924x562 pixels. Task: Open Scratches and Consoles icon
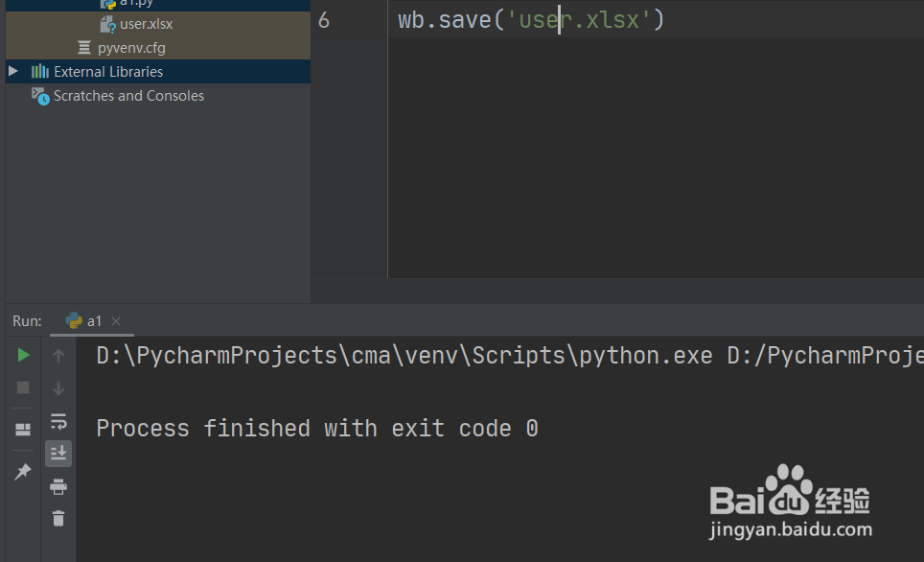click(39, 96)
